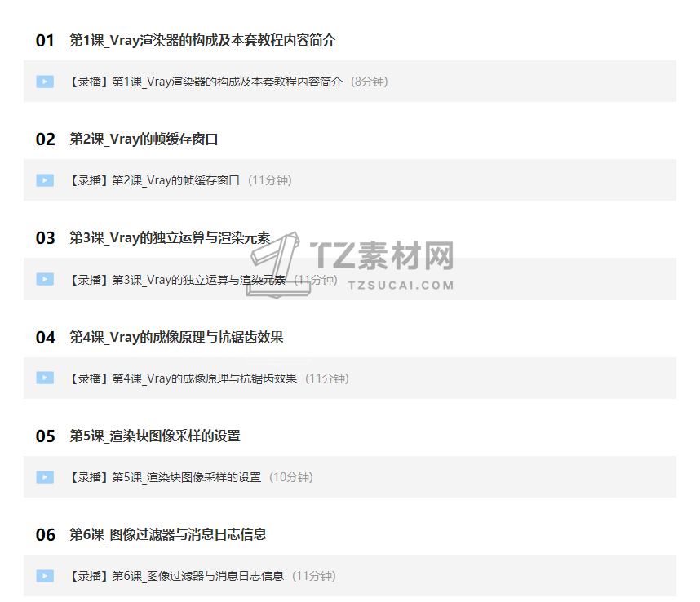Click the play icon for lesson 1 recording
The image size is (700, 602).
coord(45,82)
